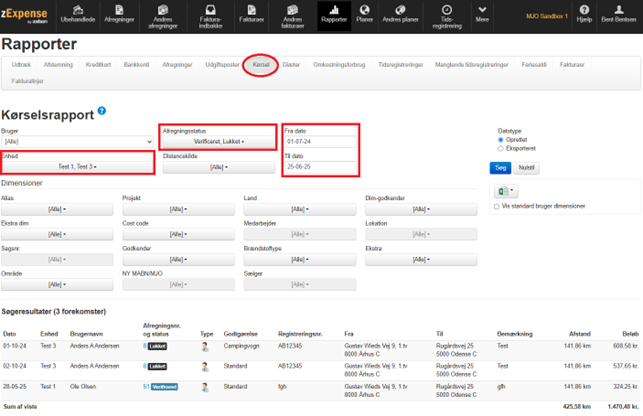The width and height of the screenshot is (643, 416).
Task: Open settlement 8 link in 02-10-24 row
Action: point(145,366)
